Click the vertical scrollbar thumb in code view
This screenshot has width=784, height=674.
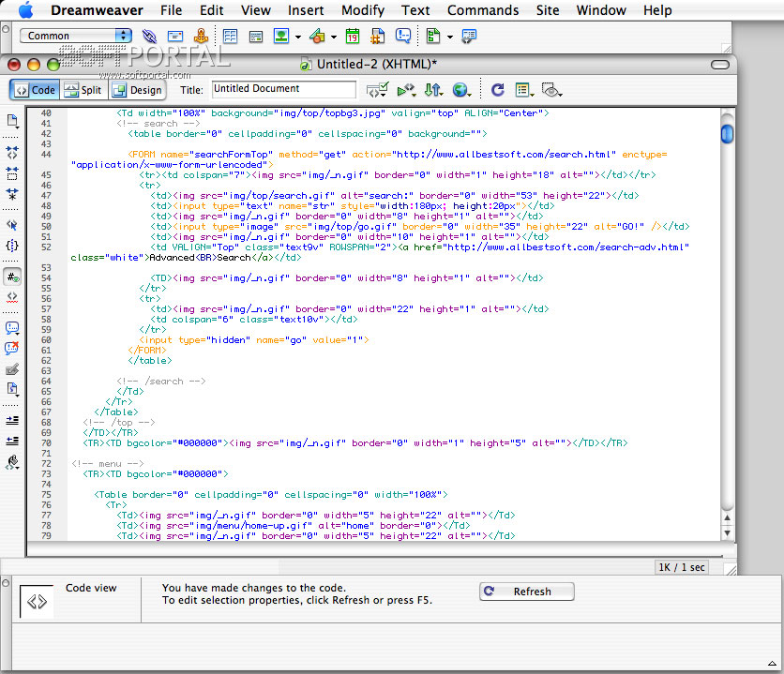pyautogui.click(x=727, y=135)
